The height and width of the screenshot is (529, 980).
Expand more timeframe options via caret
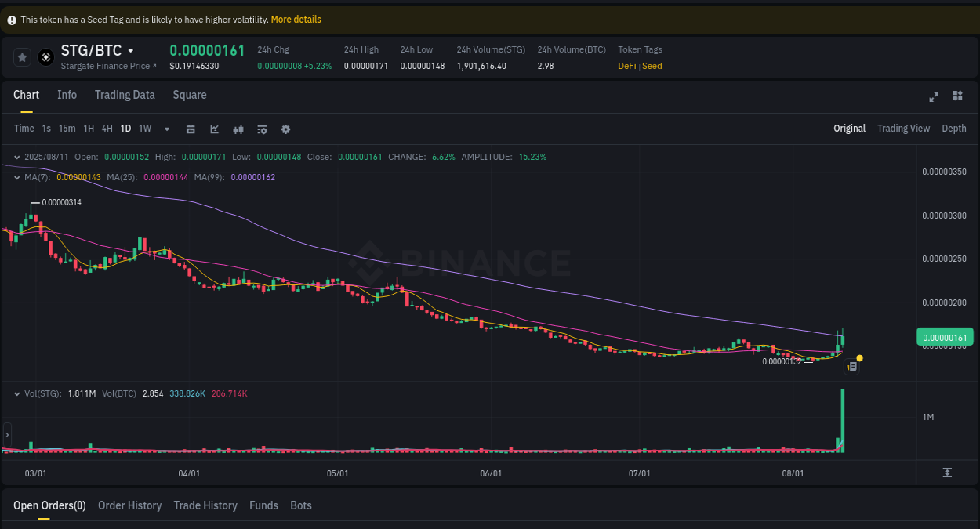(x=166, y=129)
